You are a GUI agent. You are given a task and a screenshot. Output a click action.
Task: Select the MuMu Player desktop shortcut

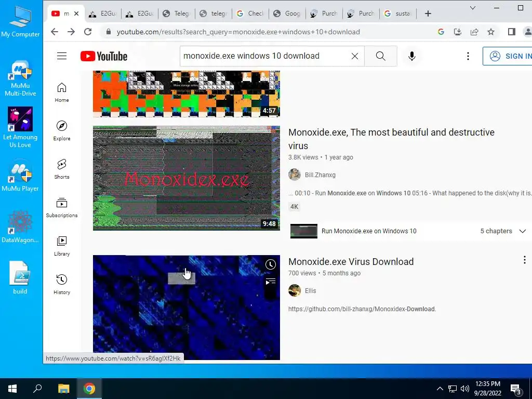point(20,177)
